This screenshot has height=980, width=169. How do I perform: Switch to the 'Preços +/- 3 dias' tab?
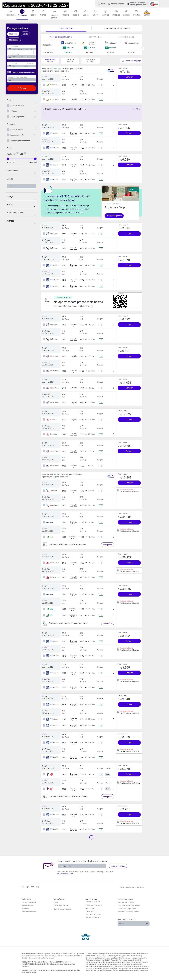(95, 37)
